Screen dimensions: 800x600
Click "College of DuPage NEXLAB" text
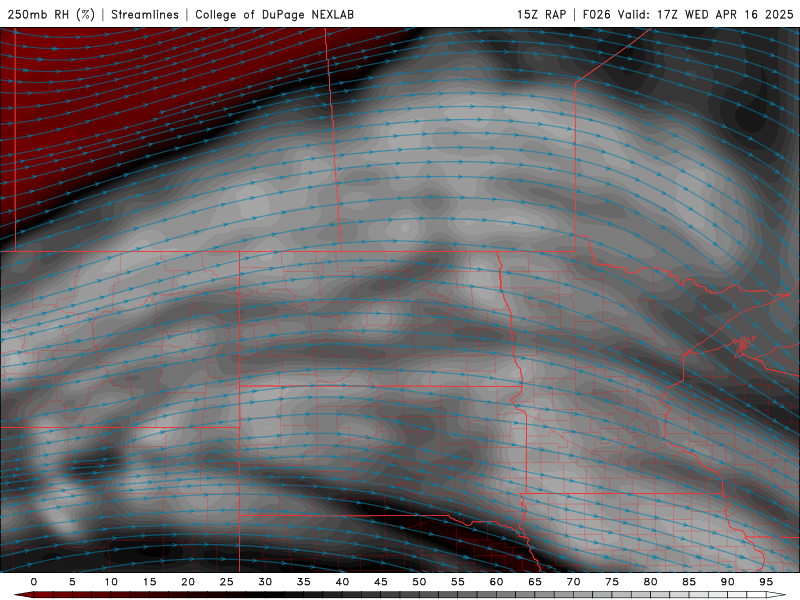coord(274,14)
